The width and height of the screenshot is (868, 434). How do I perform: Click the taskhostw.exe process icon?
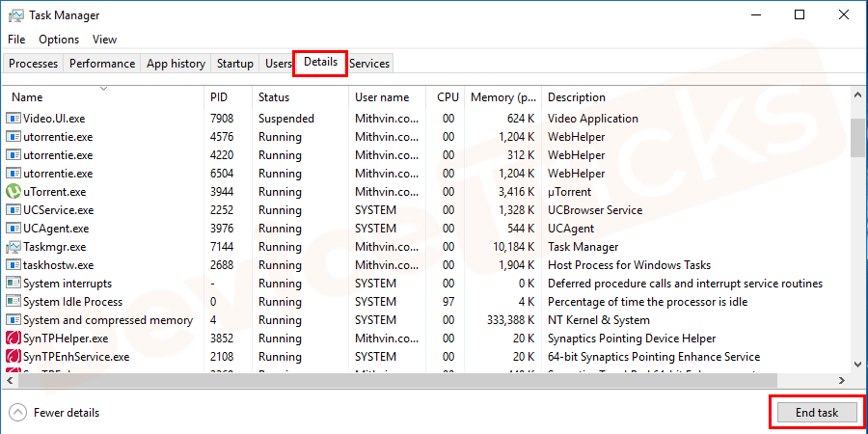(13, 265)
